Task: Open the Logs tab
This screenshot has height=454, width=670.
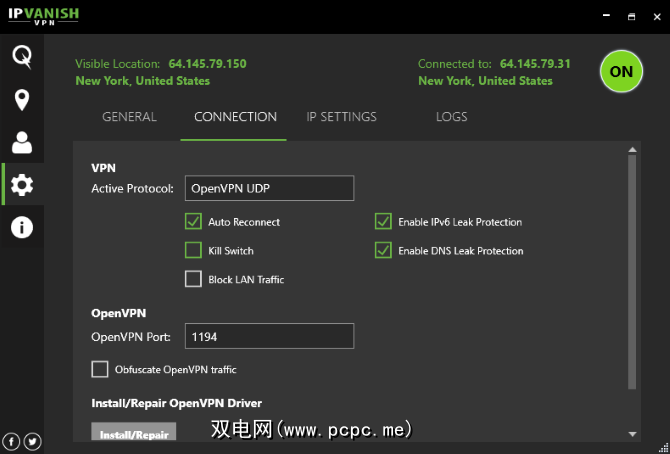Action: (451, 117)
